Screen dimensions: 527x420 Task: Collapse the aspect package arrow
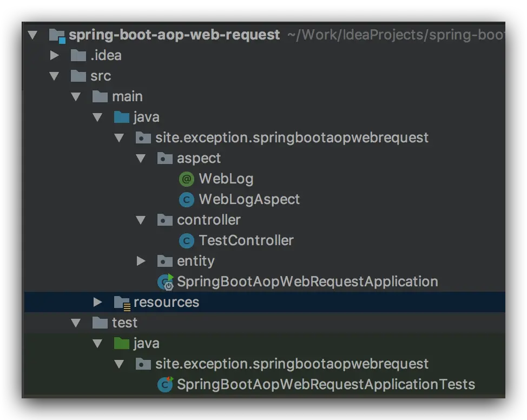(x=141, y=159)
